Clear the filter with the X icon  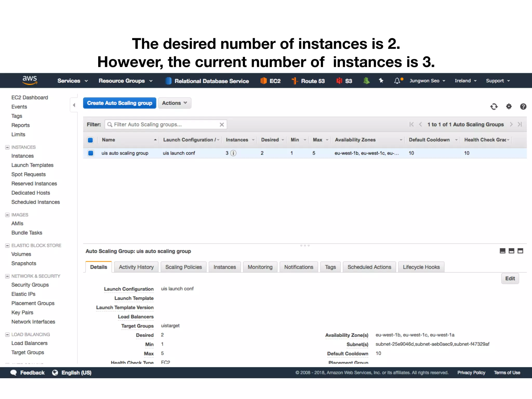[x=222, y=124]
